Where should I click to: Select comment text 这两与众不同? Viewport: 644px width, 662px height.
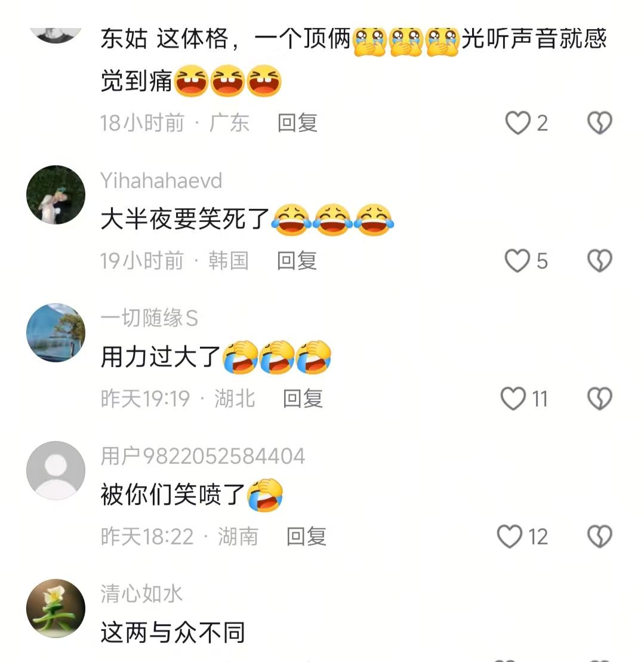pos(173,632)
